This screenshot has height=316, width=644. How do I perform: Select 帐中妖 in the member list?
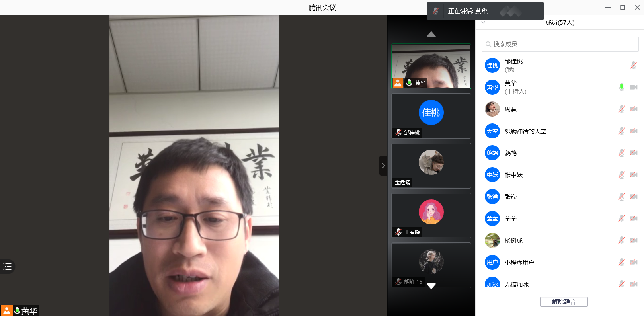click(x=513, y=175)
